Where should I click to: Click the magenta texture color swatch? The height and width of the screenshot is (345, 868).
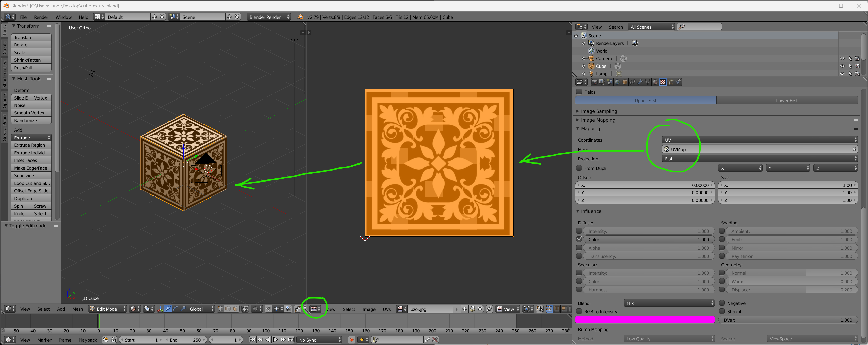tap(645, 320)
